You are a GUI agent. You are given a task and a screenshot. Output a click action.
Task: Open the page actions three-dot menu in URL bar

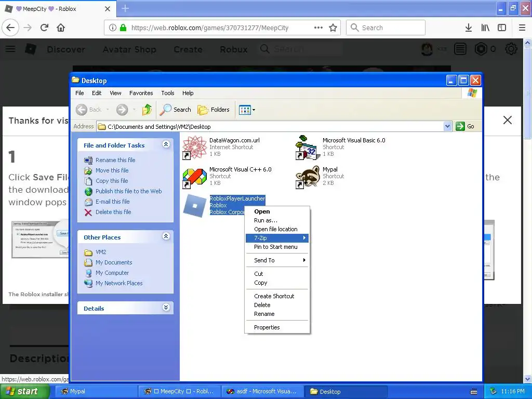coord(318,28)
